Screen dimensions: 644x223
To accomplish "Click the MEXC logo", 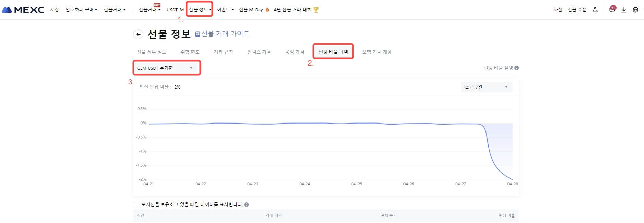I will [23, 10].
